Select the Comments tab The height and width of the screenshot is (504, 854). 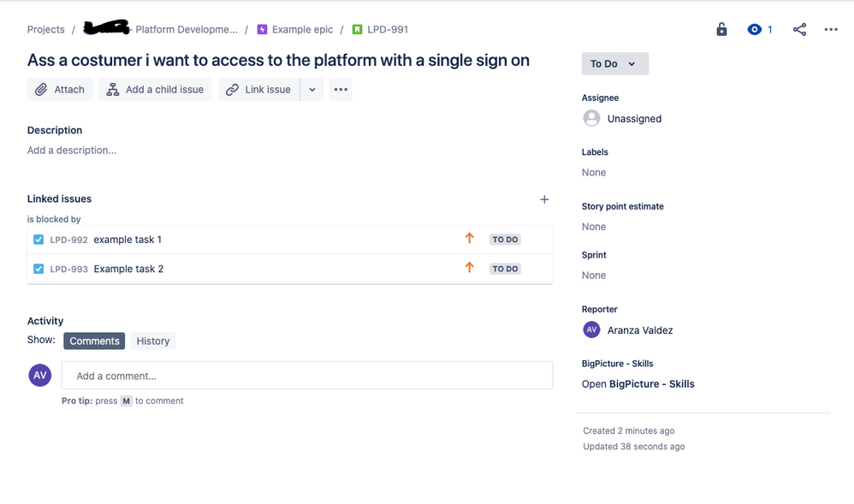tap(94, 341)
